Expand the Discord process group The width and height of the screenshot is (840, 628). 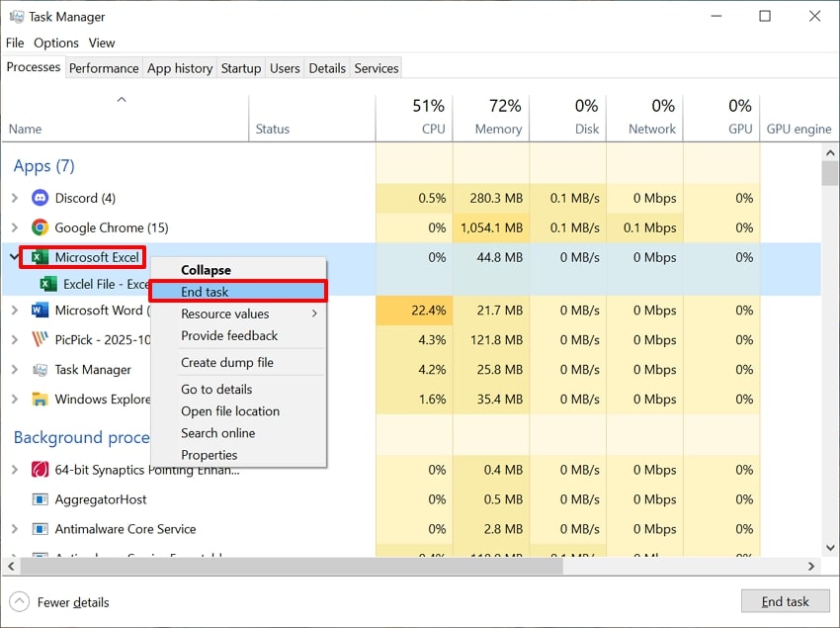pos(17,198)
